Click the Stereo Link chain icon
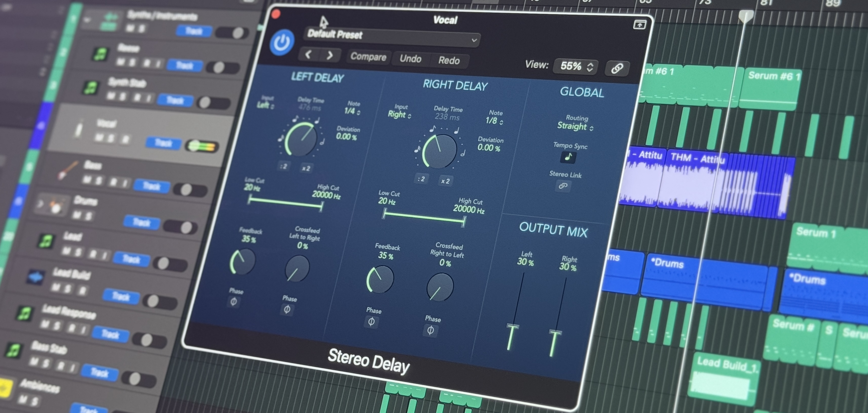Screen dimensions: 868x413 (x=563, y=186)
